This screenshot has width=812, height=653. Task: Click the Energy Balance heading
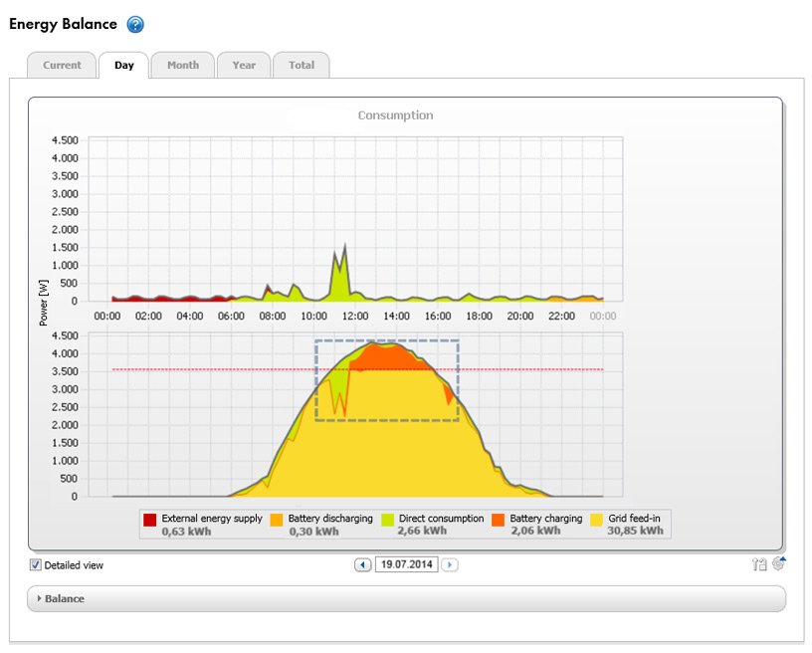[63, 24]
